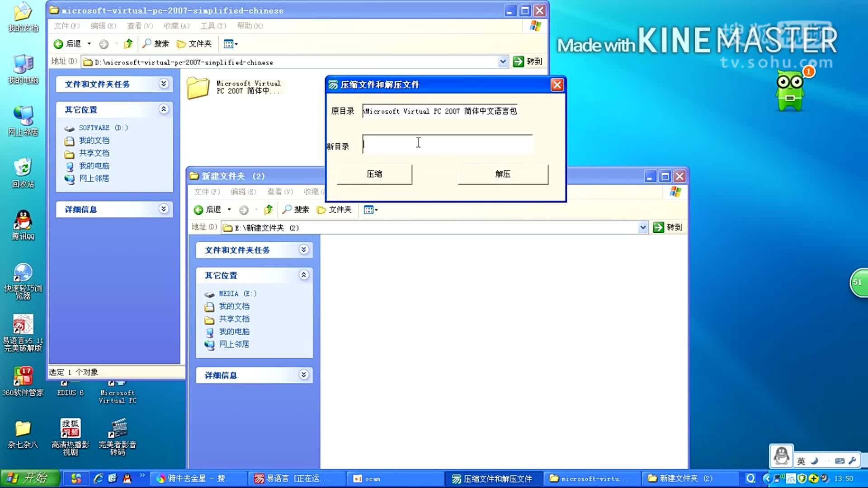Open 文件 menu in microsoft-virtual-pc window
The image size is (868, 488).
(x=66, y=26)
